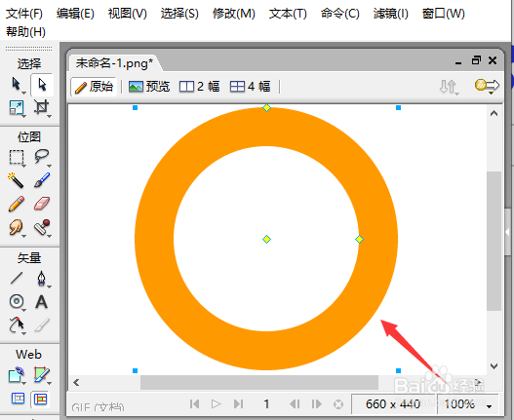Image resolution: width=514 pixels, height=420 pixels.
Task: Select the Brush tool
Action: 42,180
